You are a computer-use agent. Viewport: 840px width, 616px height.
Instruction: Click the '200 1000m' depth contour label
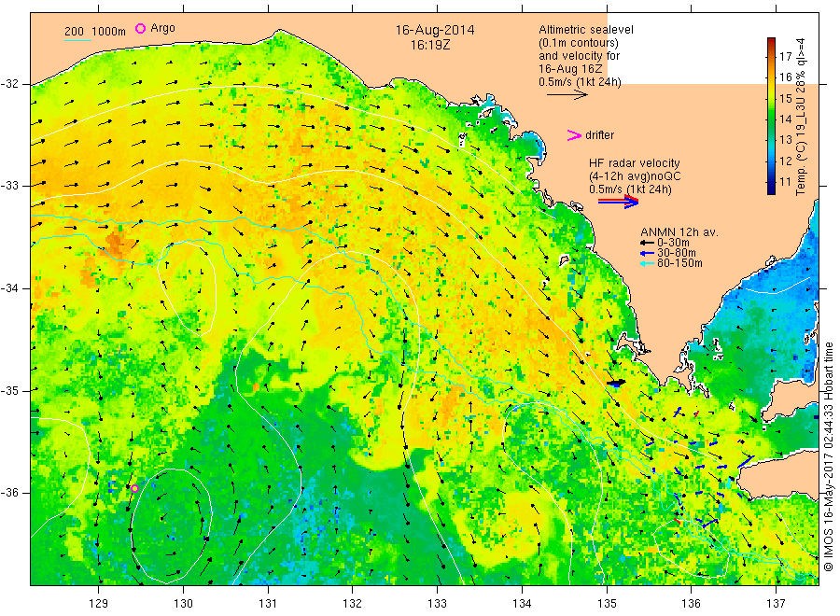[95, 32]
